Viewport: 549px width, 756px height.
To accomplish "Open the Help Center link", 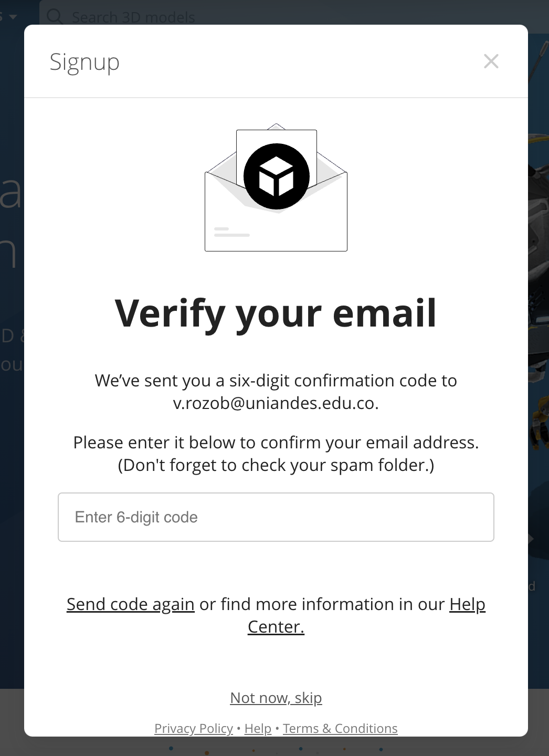I will [x=467, y=604].
